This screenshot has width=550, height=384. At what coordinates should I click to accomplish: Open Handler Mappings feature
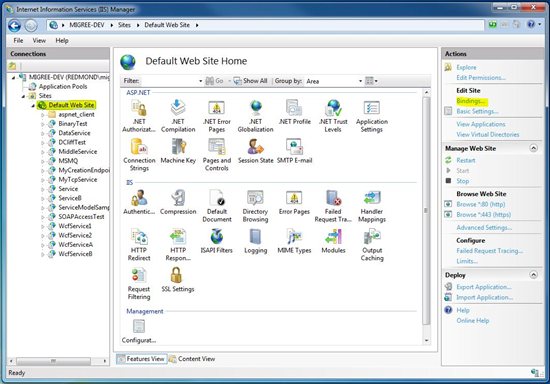[x=372, y=206]
